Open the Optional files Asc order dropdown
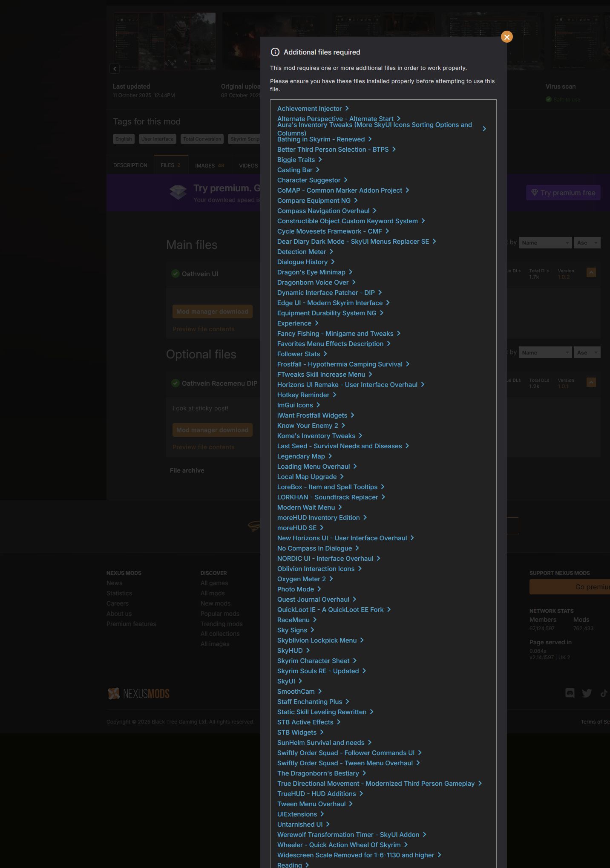The image size is (610, 868). (587, 352)
